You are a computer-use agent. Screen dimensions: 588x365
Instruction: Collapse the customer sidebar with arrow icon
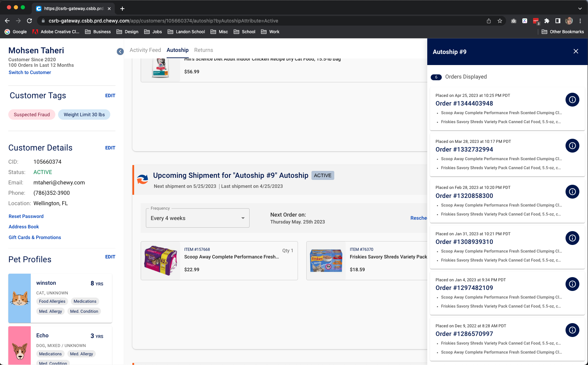[x=120, y=52]
